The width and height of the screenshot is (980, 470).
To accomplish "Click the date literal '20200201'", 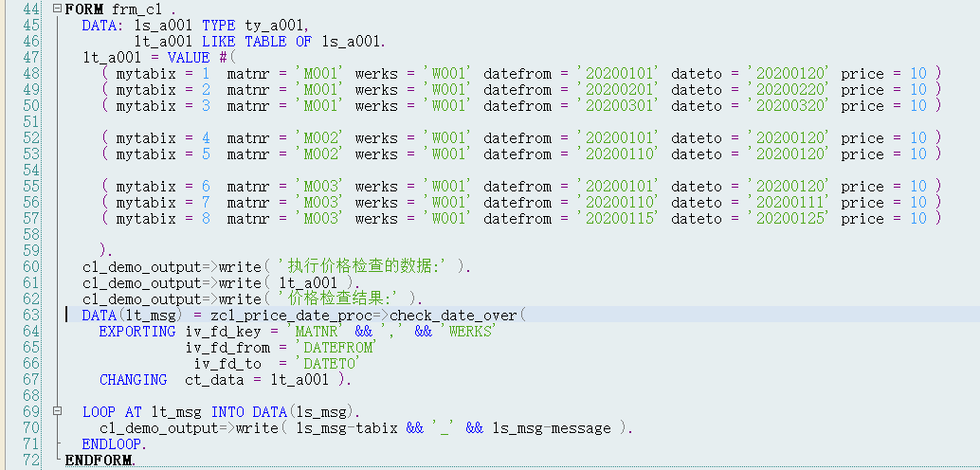I will point(618,90).
